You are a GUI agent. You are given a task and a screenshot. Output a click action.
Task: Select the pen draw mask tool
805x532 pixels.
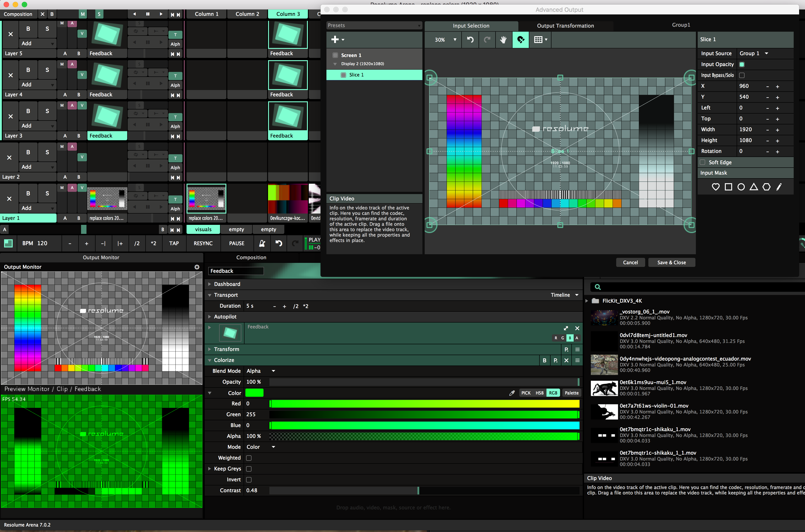pos(779,187)
